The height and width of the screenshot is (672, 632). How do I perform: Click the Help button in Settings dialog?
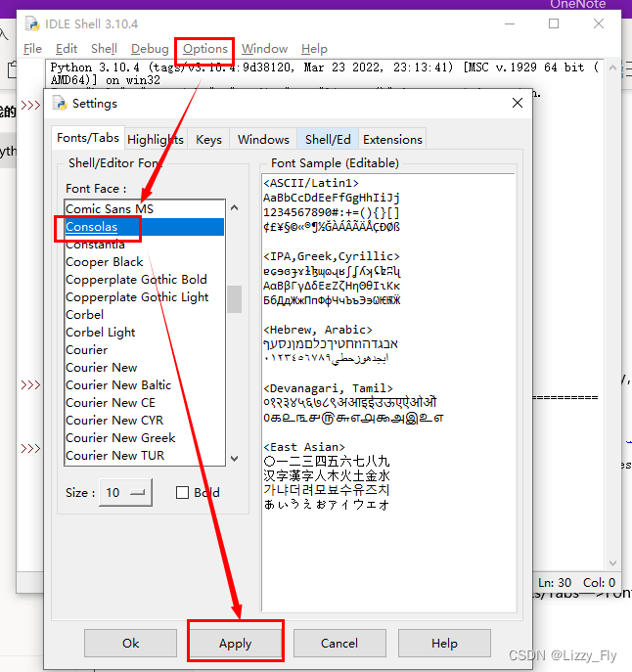tap(444, 643)
